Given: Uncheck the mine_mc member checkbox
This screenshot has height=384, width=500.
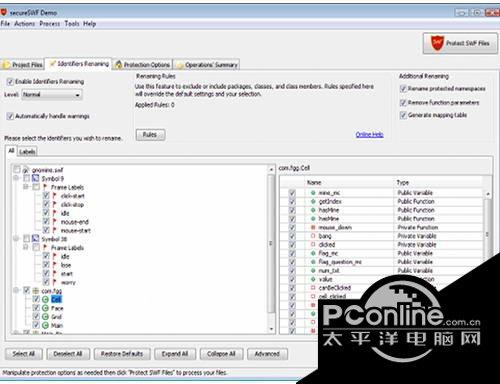Looking at the screenshot, I should coord(292,193).
